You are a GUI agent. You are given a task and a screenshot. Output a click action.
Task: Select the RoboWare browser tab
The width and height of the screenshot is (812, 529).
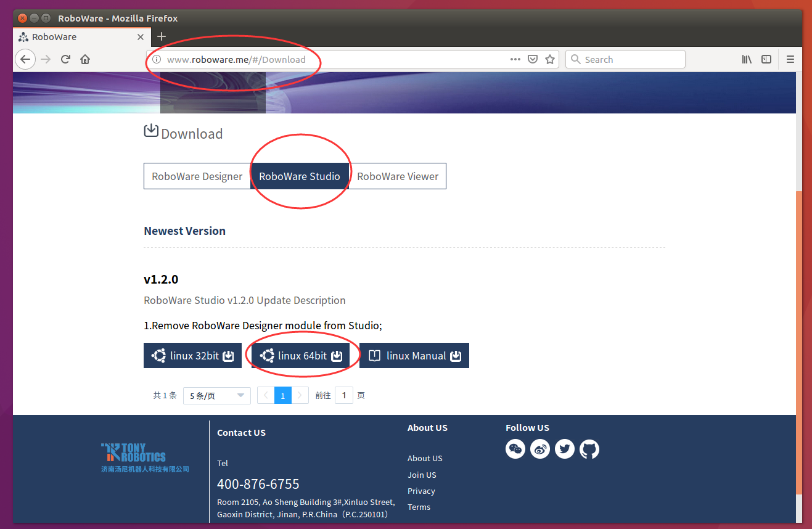80,37
